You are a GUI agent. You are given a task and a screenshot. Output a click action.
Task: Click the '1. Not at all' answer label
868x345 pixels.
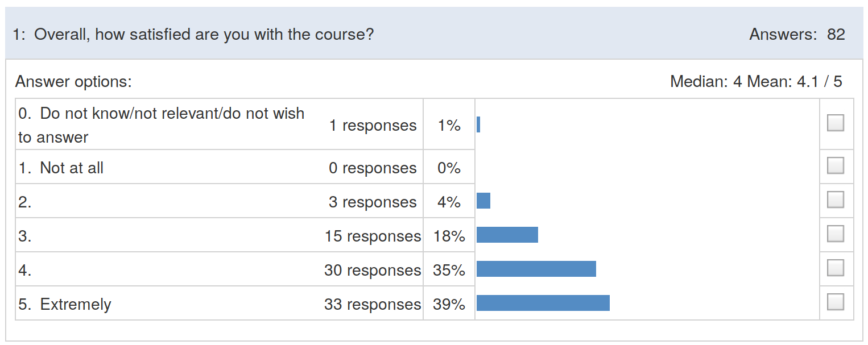(x=61, y=168)
